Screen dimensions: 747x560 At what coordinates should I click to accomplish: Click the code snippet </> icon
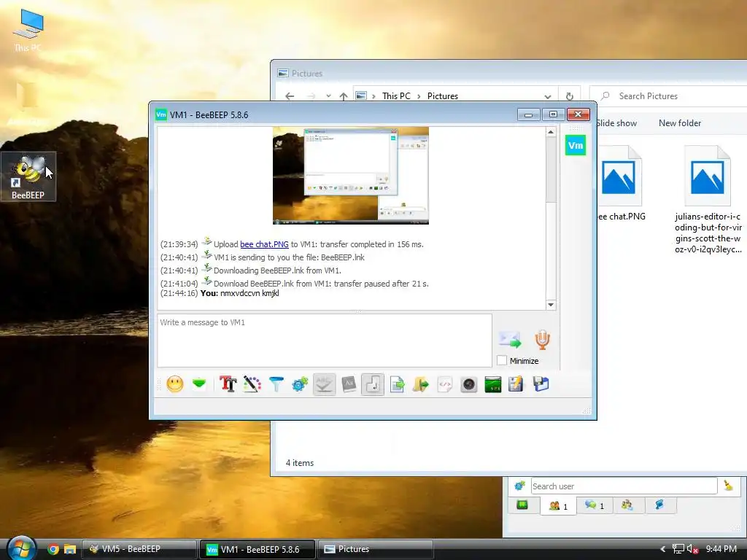(444, 384)
